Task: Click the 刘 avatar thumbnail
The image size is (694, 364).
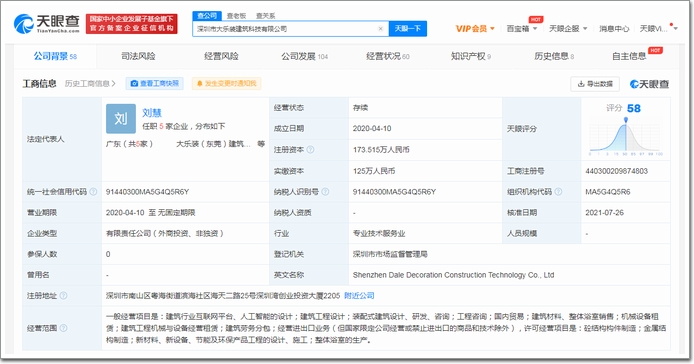Action: pos(121,119)
